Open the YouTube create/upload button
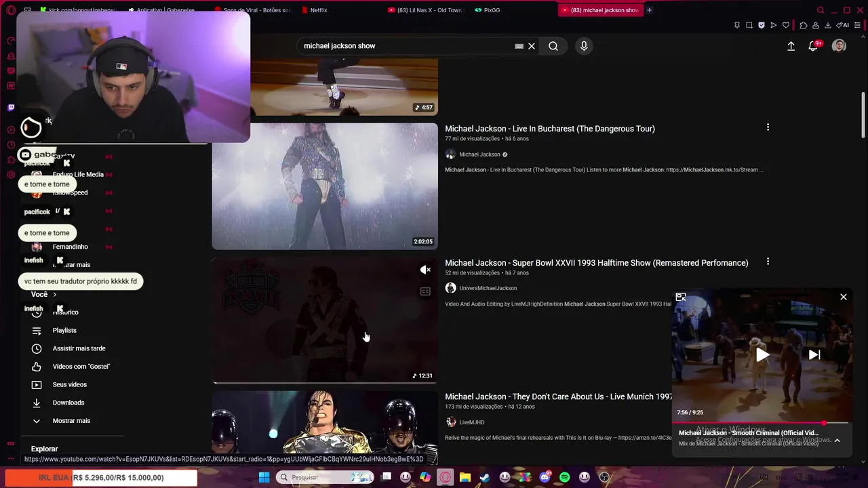This screenshot has width=868, height=488. [x=791, y=46]
